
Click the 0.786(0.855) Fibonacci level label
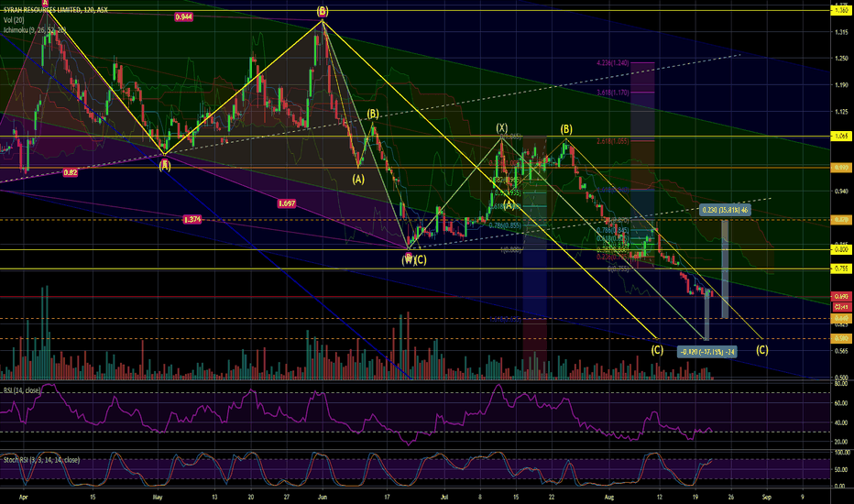(505, 225)
